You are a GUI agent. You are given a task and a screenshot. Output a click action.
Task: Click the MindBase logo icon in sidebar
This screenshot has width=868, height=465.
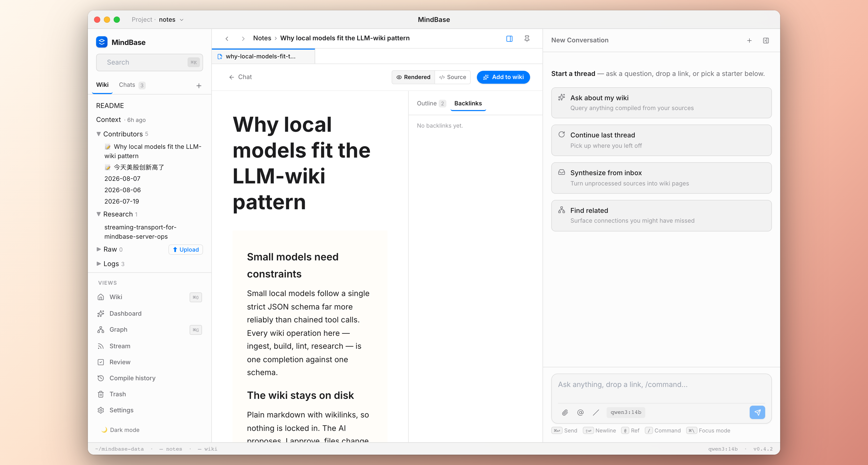point(102,42)
